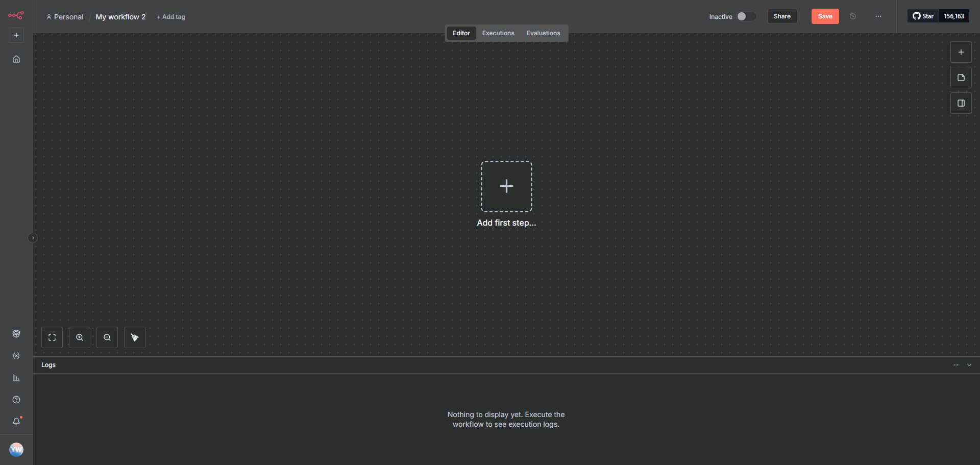980x465 pixels.
Task: Open the workflow options three-dot menu
Action: pos(878,16)
